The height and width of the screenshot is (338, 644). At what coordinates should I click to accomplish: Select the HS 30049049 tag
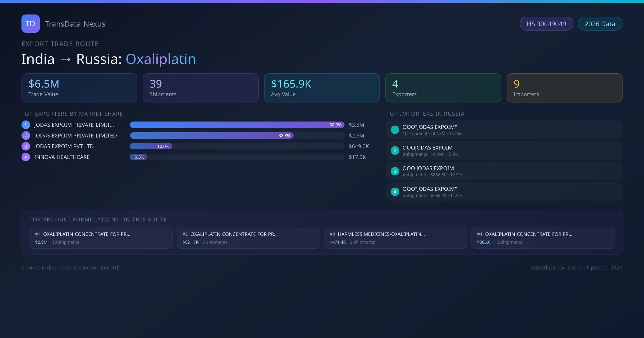click(546, 24)
